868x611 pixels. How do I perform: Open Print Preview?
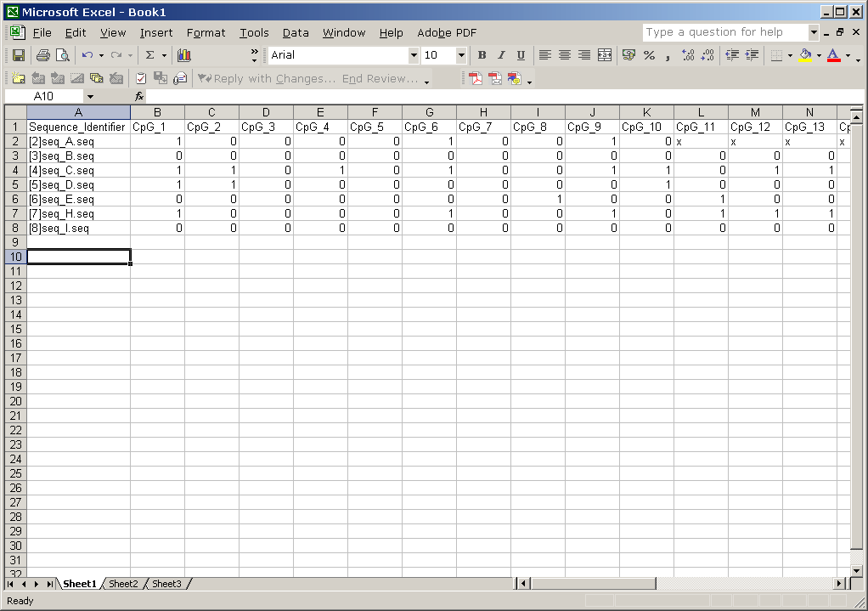[x=63, y=55]
